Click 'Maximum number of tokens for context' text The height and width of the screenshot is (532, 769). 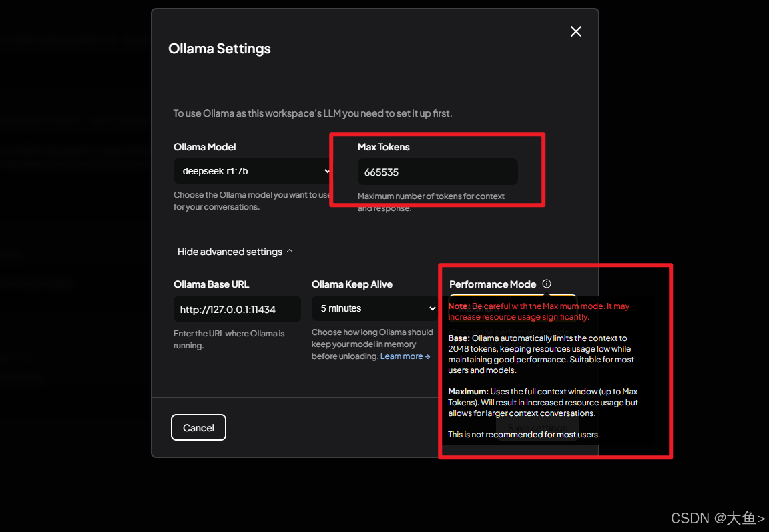pyautogui.click(x=431, y=196)
